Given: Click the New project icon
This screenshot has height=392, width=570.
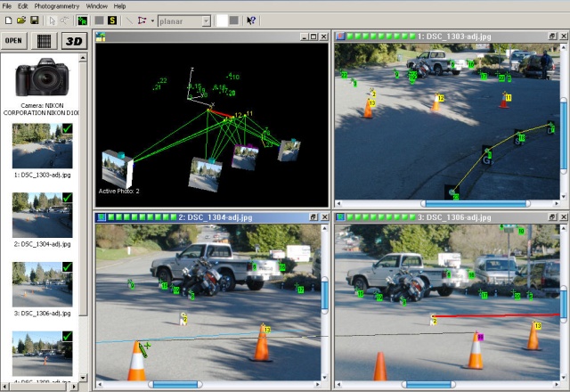Looking at the screenshot, I should click(x=8, y=20).
